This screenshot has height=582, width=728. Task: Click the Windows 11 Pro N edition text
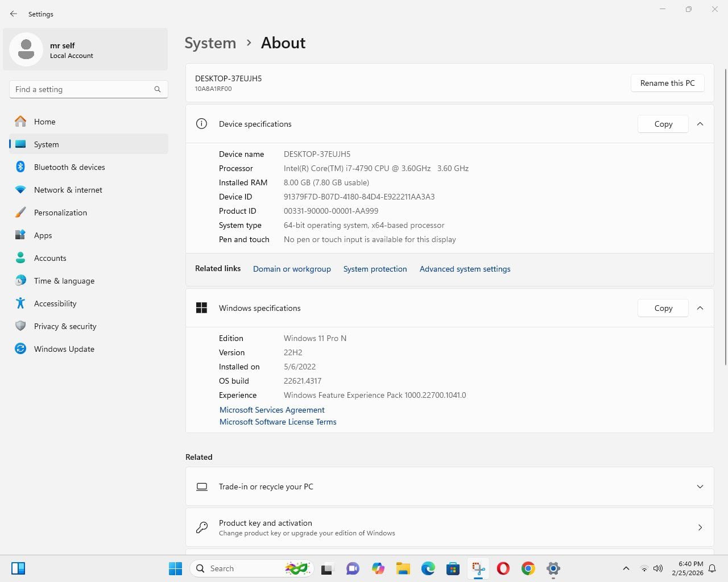(x=315, y=338)
